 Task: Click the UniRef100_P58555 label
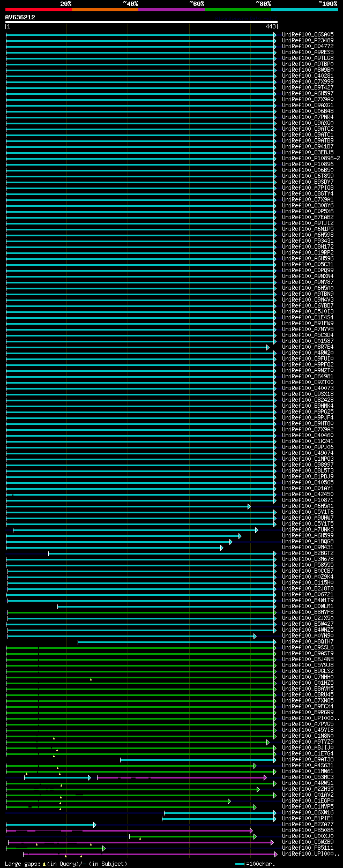coord(308,565)
